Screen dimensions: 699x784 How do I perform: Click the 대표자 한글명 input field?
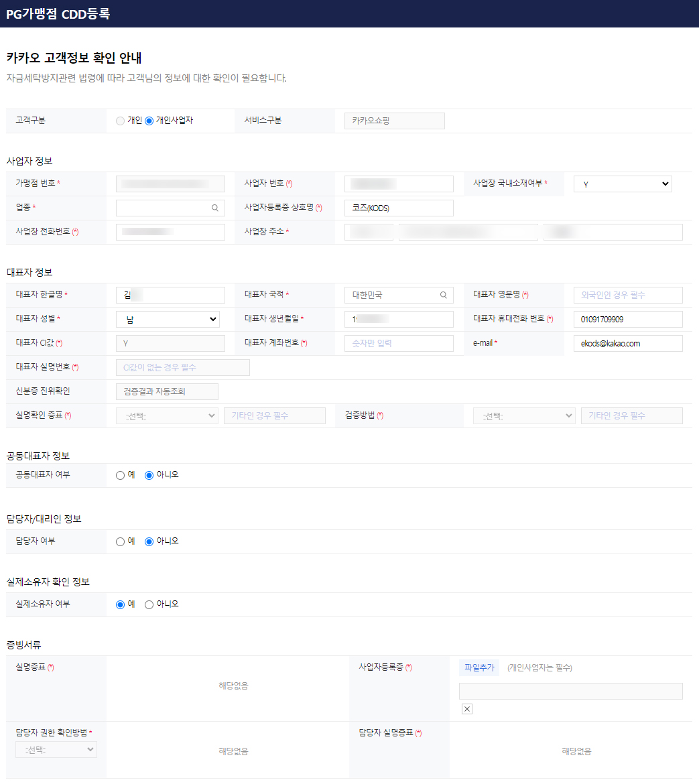pyautogui.click(x=170, y=295)
